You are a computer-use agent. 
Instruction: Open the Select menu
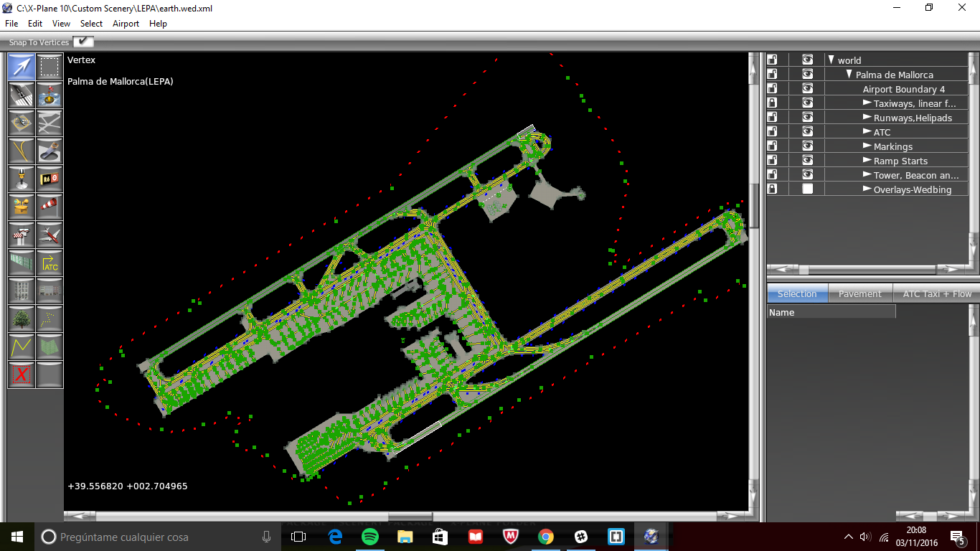tap(91, 24)
